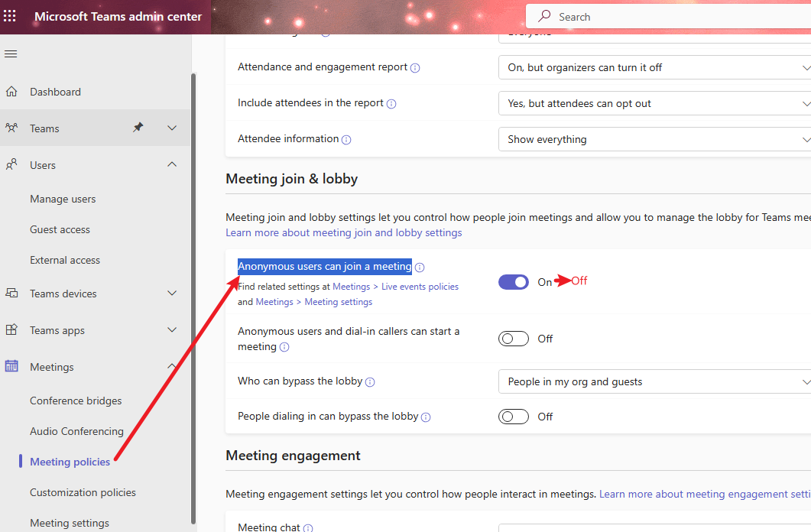Show info for Include attendees in the report
811x532 pixels.
click(391, 104)
